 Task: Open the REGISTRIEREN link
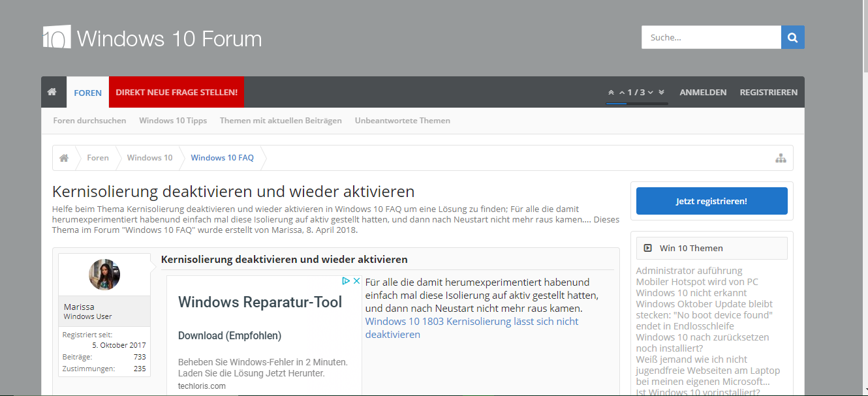(768, 93)
